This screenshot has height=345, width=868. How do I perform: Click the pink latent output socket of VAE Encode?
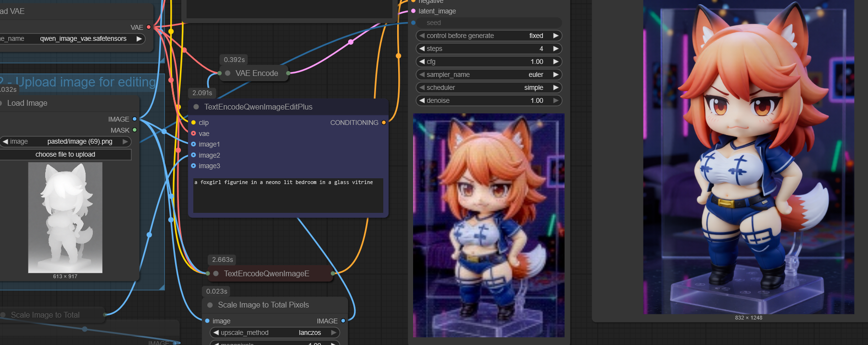[x=288, y=73]
